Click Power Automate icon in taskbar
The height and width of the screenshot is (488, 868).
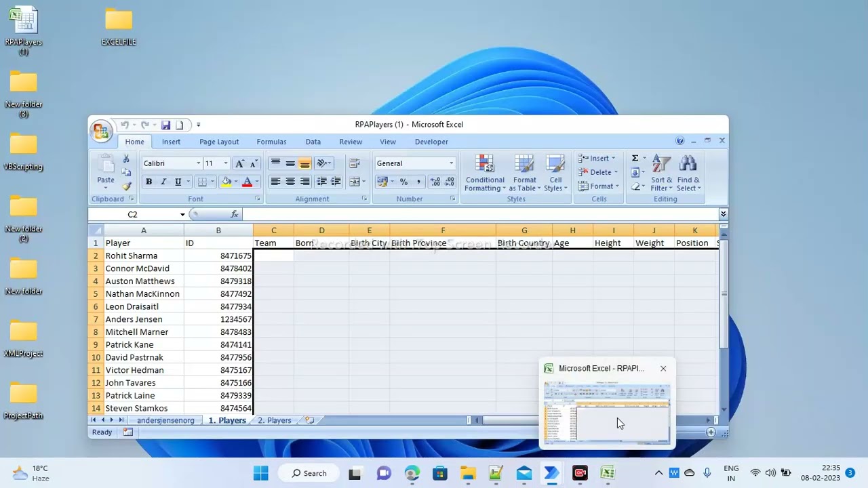pyautogui.click(x=551, y=473)
